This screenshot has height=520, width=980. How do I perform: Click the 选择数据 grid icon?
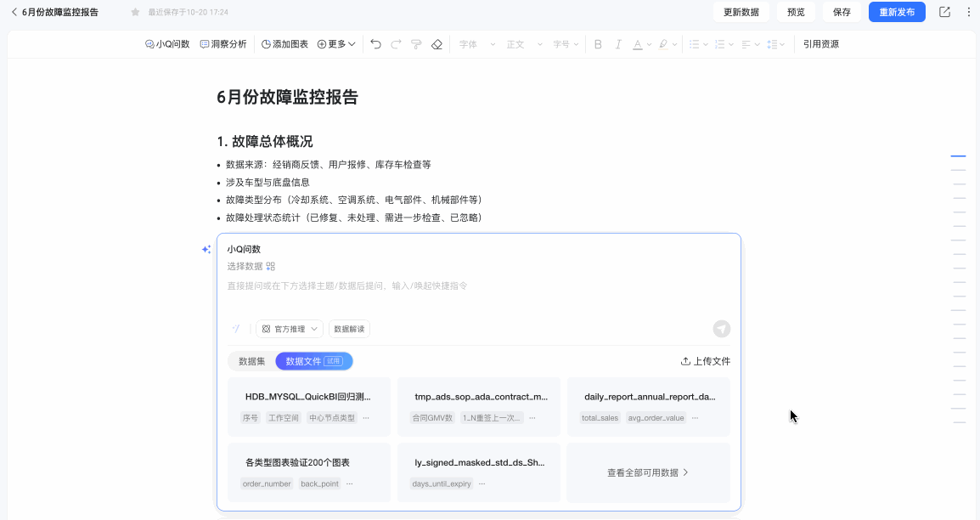pyautogui.click(x=271, y=266)
